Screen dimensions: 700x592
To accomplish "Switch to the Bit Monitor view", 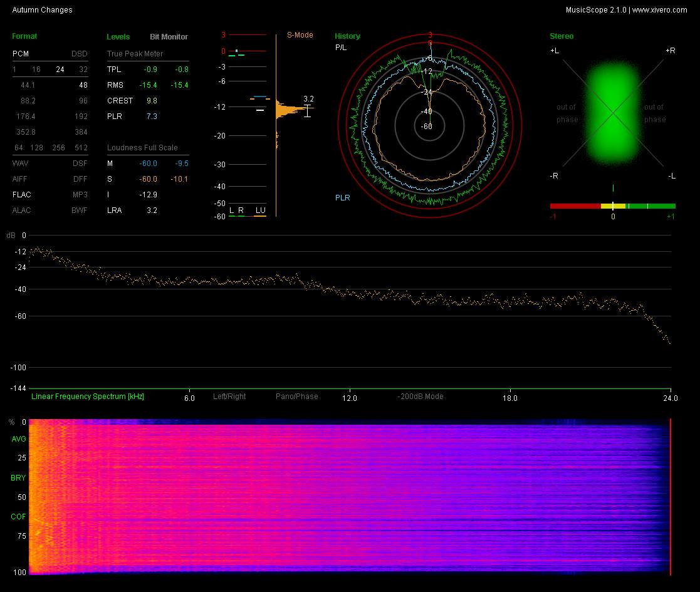I will pyautogui.click(x=169, y=37).
